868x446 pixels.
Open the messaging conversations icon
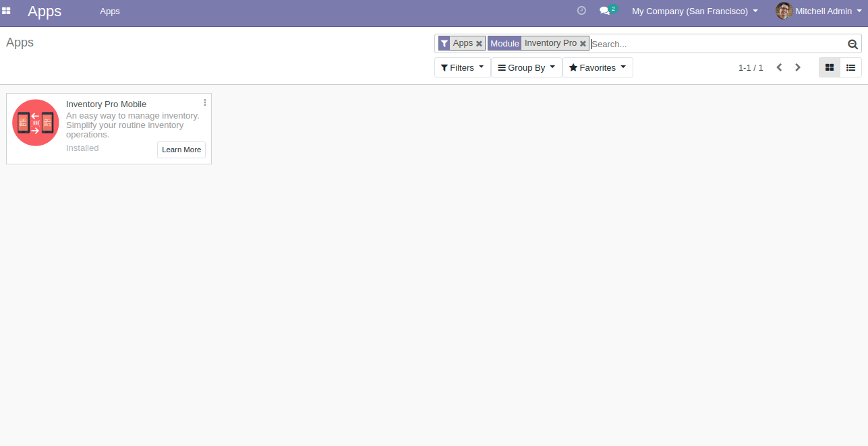pos(605,11)
